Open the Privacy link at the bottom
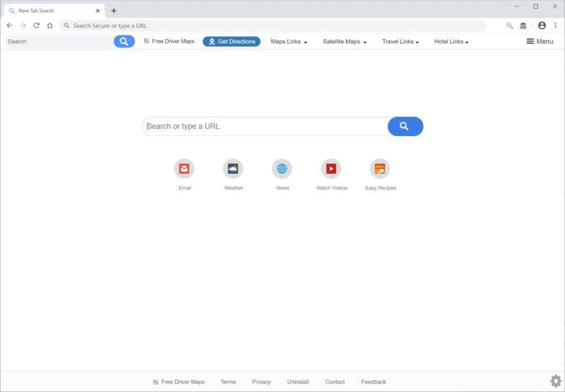Viewport: 565px width, 392px height. point(261,382)
